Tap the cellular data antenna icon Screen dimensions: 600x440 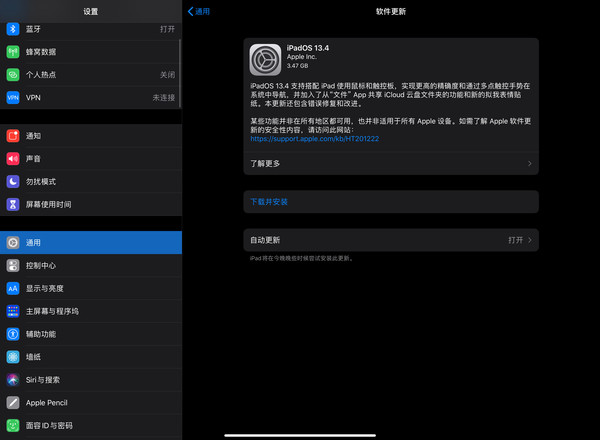[x=13, y=52]
